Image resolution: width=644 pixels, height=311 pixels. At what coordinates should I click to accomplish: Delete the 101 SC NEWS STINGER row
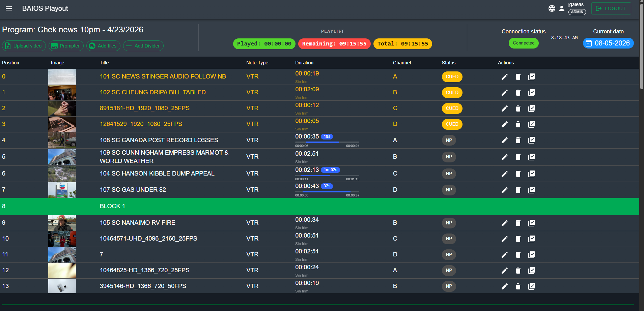(x=518, y=77)
